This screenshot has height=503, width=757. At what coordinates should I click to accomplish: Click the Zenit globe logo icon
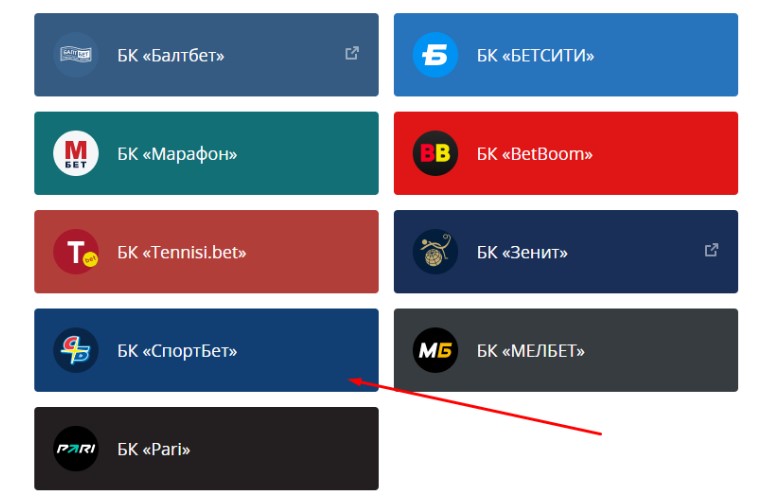pyautogui.click(x=435, y=252)
